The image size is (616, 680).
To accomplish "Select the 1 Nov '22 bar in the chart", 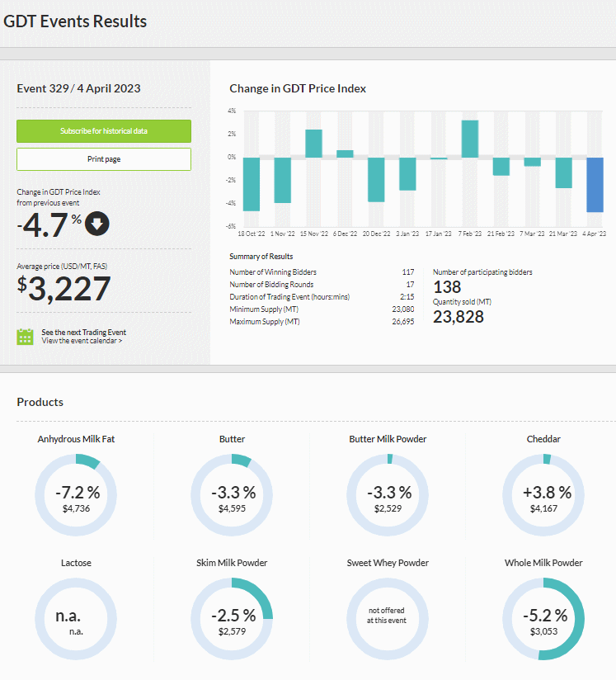I will (283, 180).
